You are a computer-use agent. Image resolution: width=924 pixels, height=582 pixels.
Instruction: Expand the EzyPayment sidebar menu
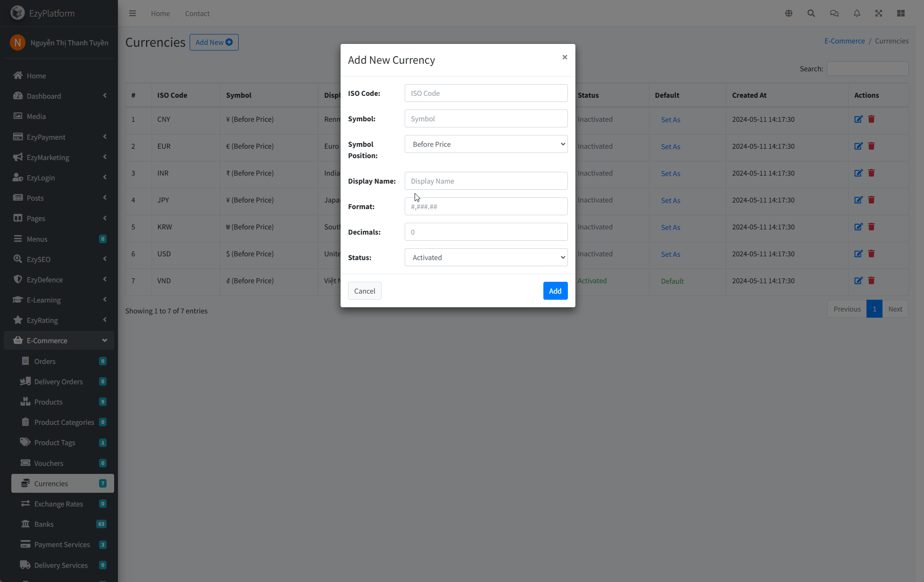click(59, 137)
